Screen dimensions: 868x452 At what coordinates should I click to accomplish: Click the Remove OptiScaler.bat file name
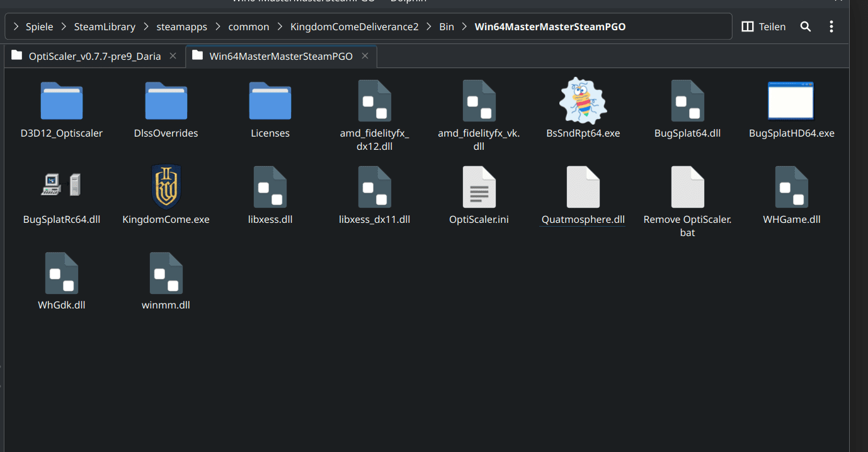(x=688, y=226)
